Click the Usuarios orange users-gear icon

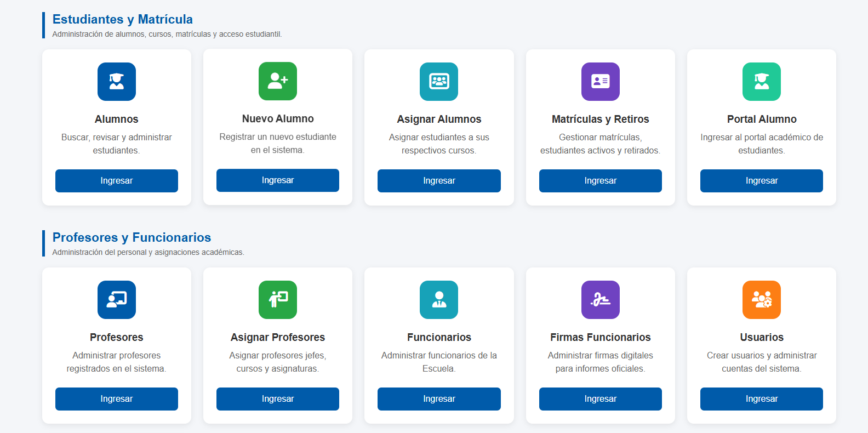(x=762, y=300)
